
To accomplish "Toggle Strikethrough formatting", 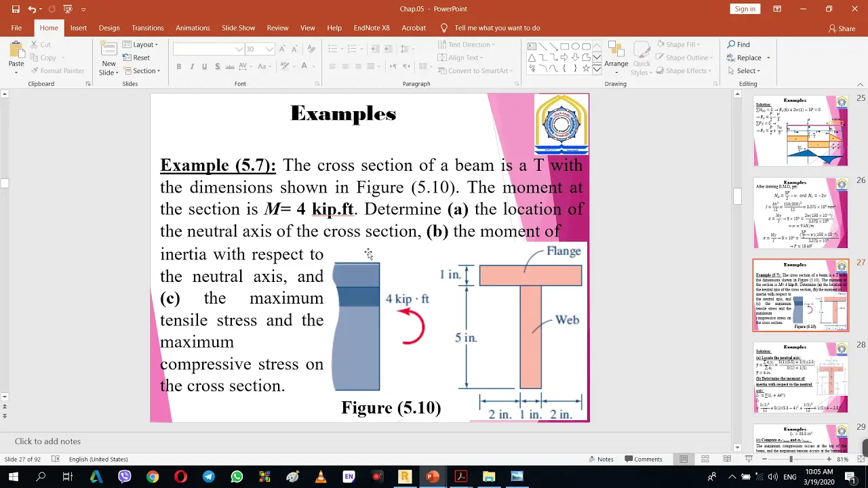I will [230, 66].
